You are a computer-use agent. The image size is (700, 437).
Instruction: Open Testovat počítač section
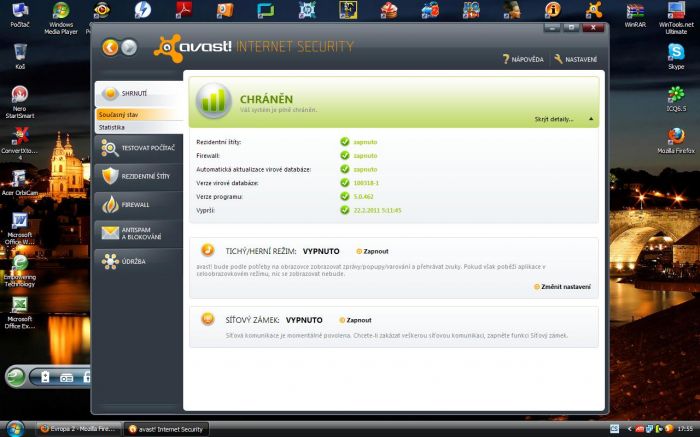pos(139,148)
